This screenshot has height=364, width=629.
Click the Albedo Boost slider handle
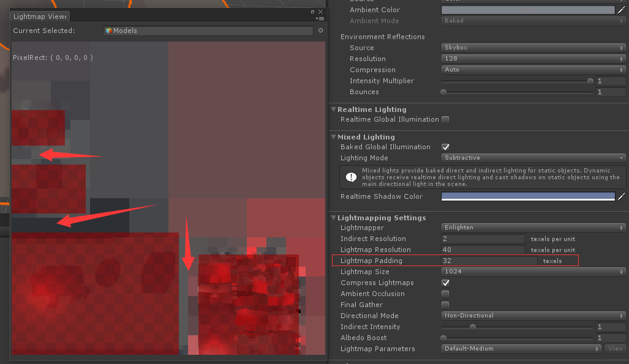[443, 338]
